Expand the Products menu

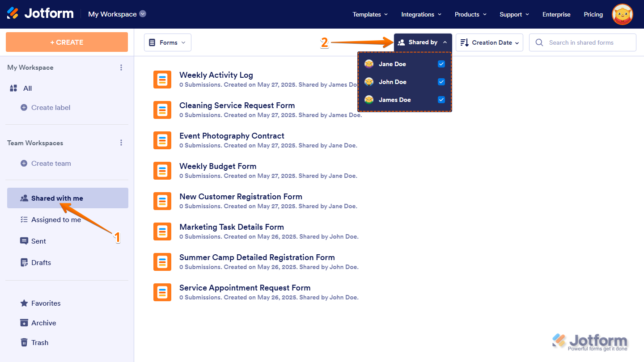click(470, 14)
